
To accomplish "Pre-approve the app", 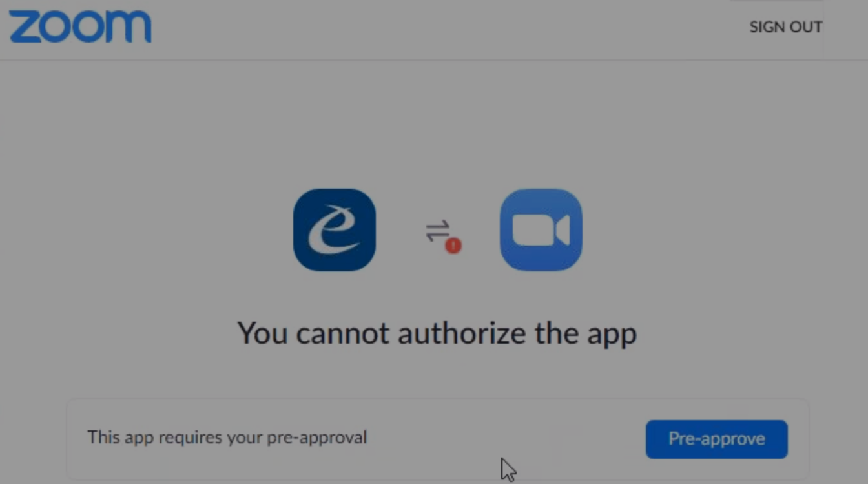I will pos(717,439).
